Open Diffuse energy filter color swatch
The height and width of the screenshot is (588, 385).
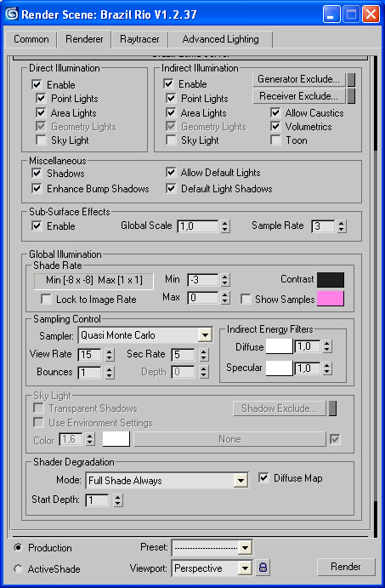(279, 347)
